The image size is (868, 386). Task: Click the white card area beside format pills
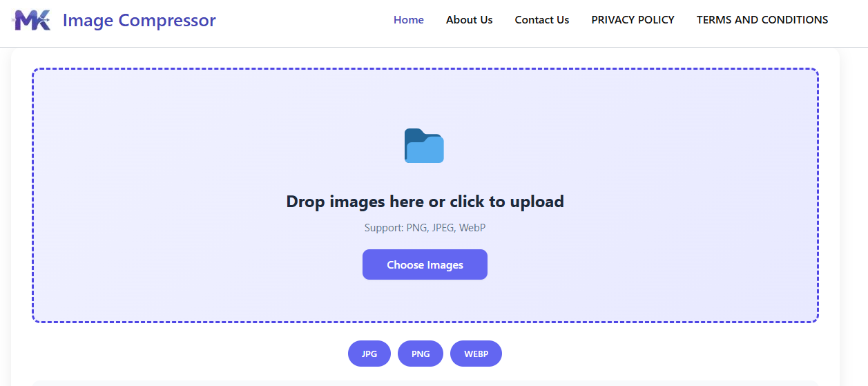tap(656, 354)
